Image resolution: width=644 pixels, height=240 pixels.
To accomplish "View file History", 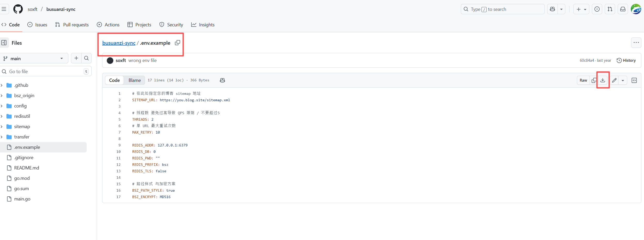I will pyautogui.click(x=626, y=60).
